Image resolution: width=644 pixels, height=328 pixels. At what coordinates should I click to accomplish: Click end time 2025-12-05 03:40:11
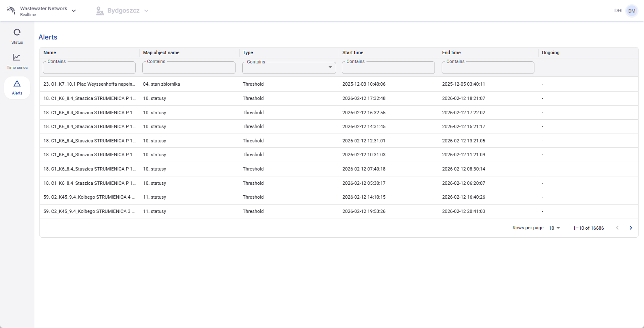coord(463,84)
